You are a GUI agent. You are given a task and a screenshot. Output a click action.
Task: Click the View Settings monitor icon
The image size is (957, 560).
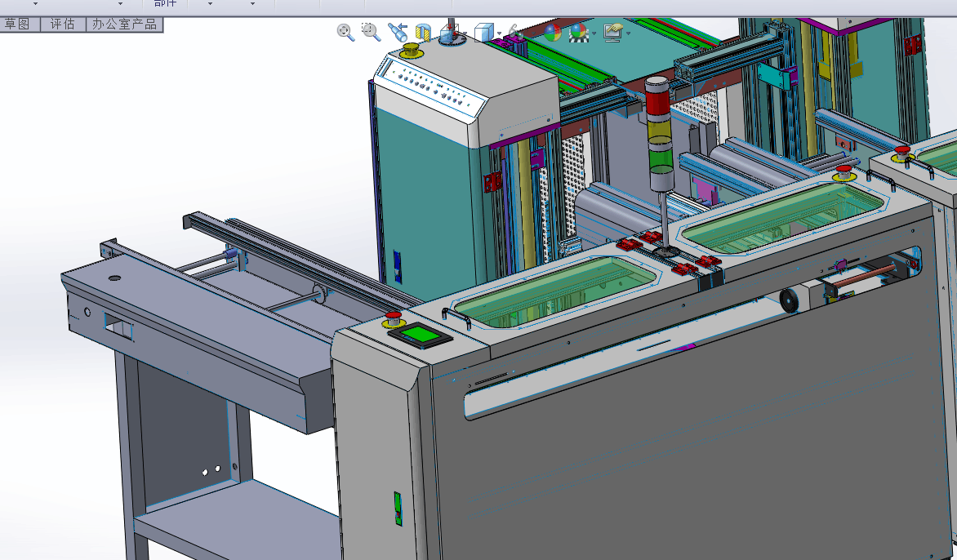point(612,33)
